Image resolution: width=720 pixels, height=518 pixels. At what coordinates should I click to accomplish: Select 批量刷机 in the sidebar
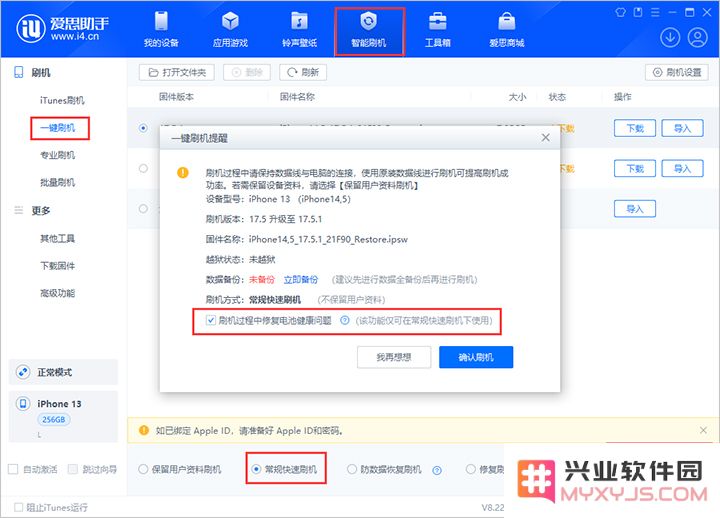pos(57,182)
